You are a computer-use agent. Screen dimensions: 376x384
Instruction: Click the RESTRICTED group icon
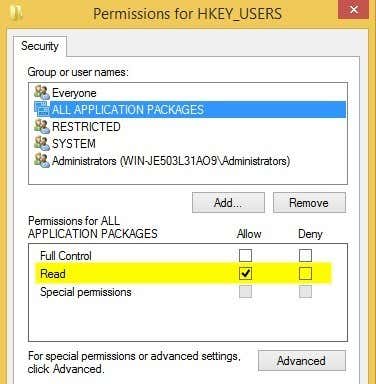point(42,126)
